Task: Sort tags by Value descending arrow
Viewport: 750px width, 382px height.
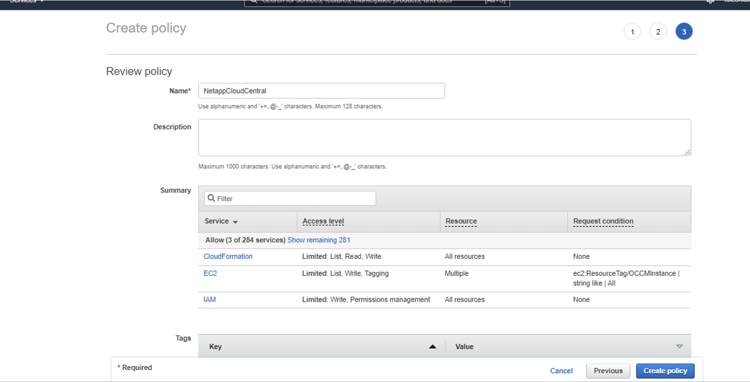Action: click(x=679, y=347)
